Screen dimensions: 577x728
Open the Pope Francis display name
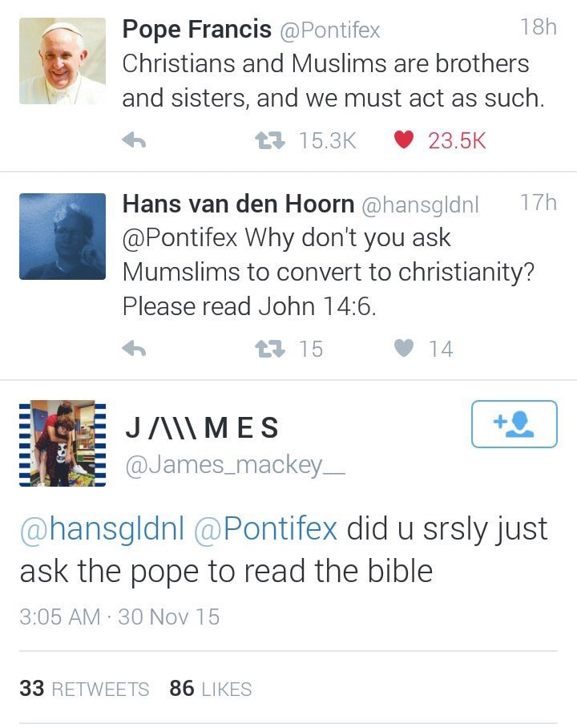pos(196,30)
